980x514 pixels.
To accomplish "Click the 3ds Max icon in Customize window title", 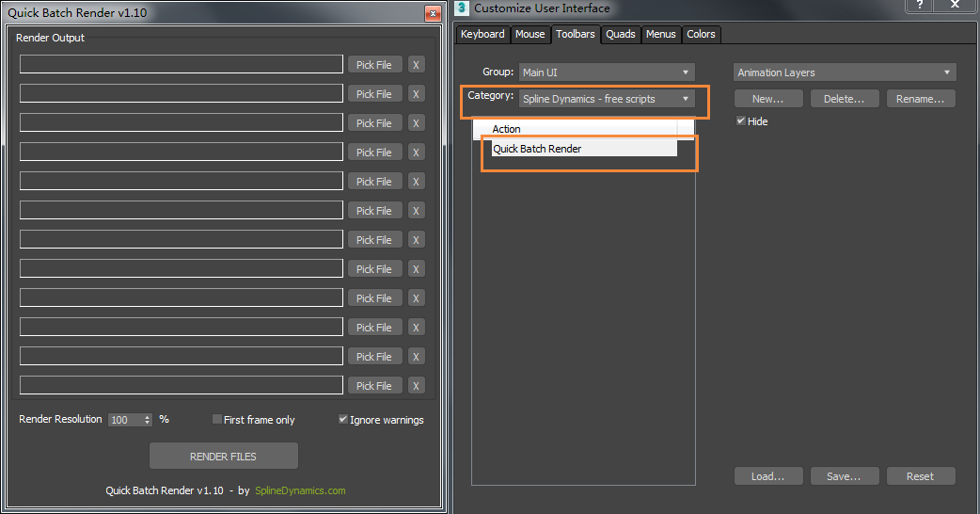I will 462,8.
